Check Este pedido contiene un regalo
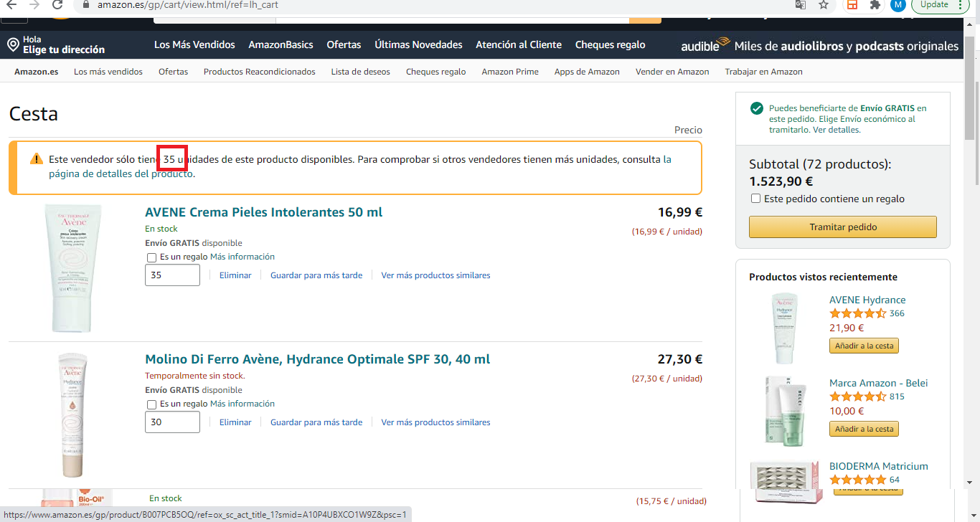 tap(755, 199)
